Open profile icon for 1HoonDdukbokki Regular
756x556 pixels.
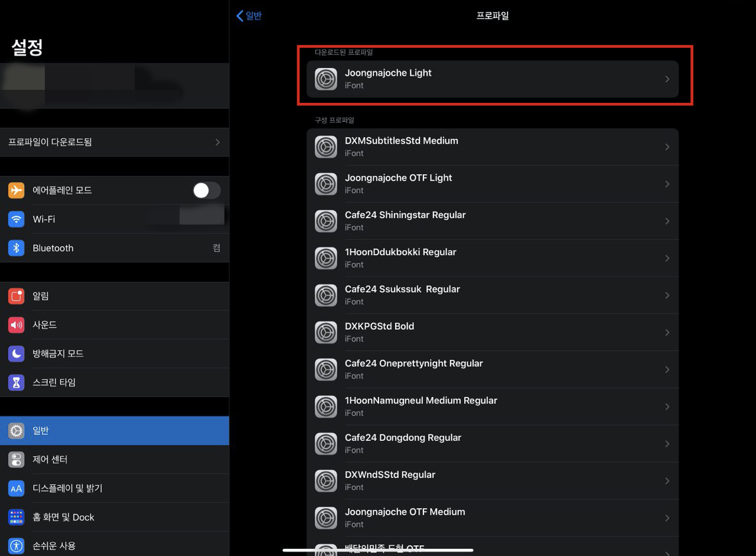pyautogui.click(x=326, y=258)
